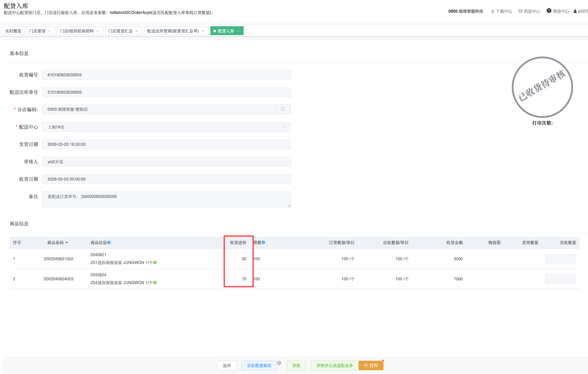
Task: Close the 配送出库管理(按要货汇总单) tab
Action: click(203, 31)
